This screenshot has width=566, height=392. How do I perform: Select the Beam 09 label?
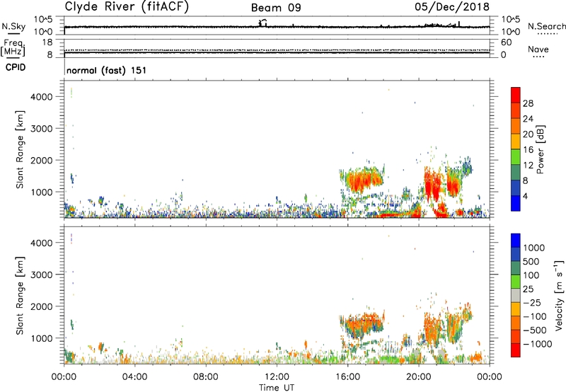[276, 8]
